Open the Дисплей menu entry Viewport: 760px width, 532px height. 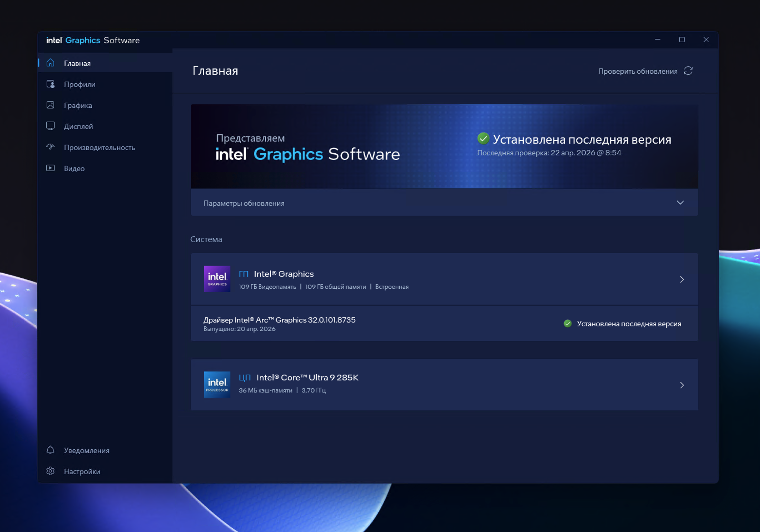[x=78, y=126]
